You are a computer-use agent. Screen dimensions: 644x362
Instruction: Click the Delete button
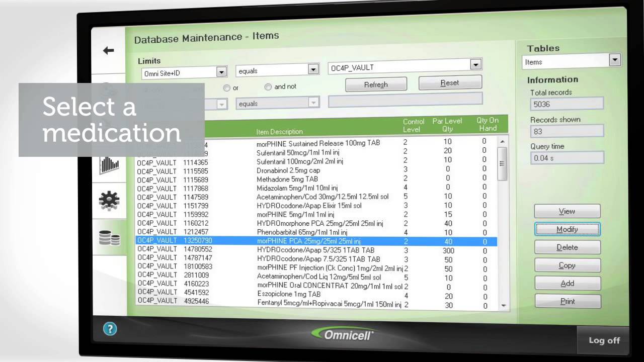[567, 247]
